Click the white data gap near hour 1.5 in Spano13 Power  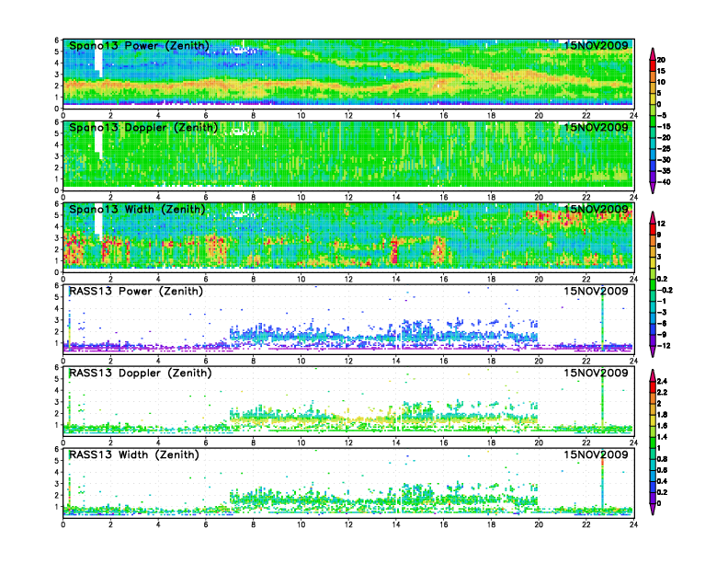98,60
